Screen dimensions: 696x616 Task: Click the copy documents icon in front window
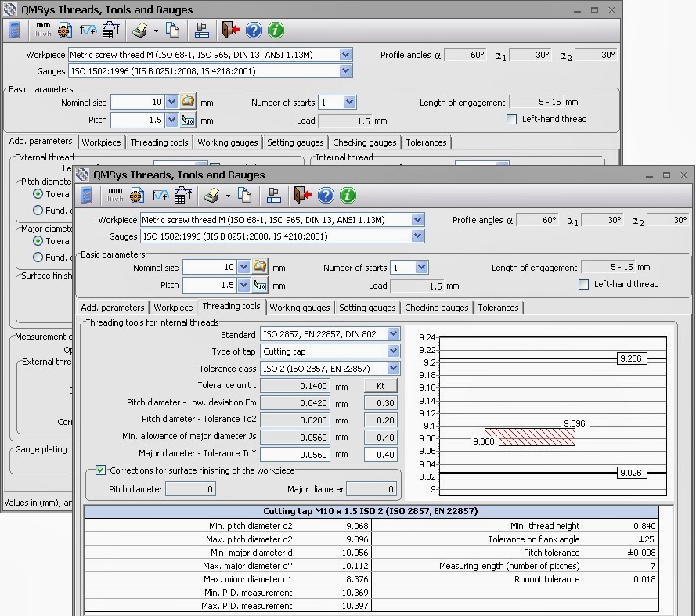coord(244,195)
